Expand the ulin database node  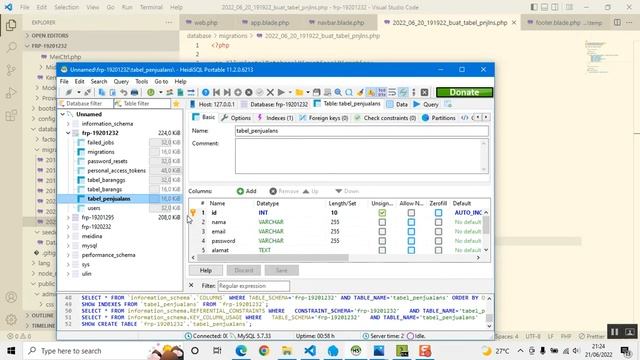(68, 274)
